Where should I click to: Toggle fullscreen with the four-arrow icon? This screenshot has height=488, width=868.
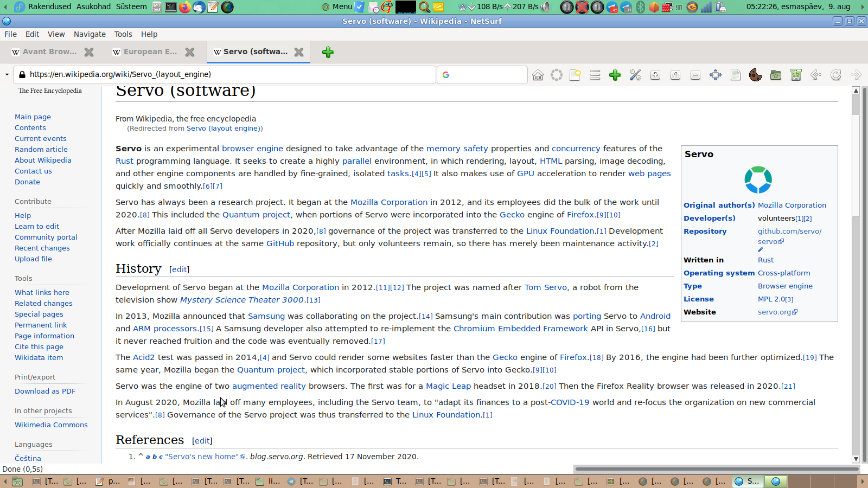click(x=716, y=75)
